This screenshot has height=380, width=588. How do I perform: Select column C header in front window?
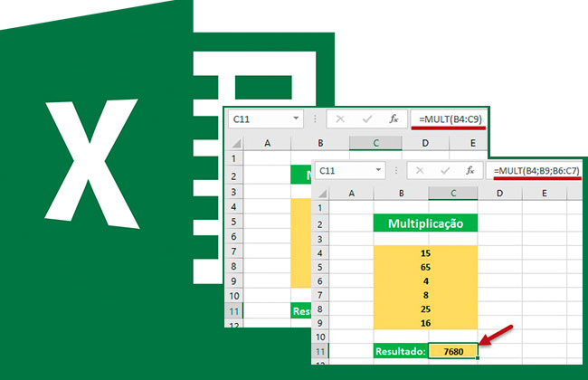pos(453,194)
